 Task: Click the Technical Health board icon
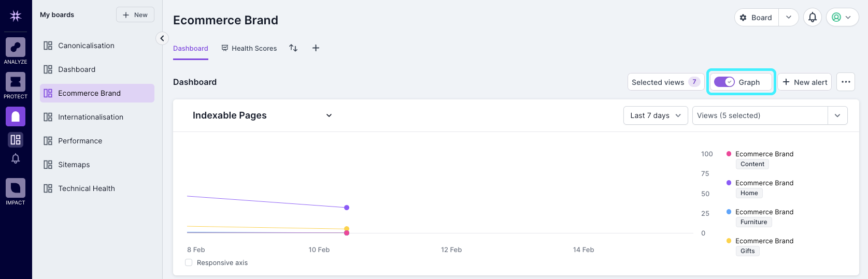pos(48,188)
